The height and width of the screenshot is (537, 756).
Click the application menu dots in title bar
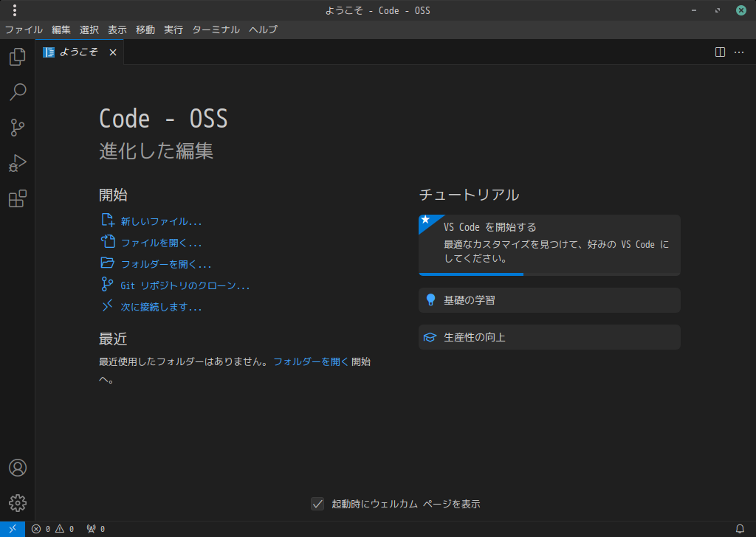point(15,10)
